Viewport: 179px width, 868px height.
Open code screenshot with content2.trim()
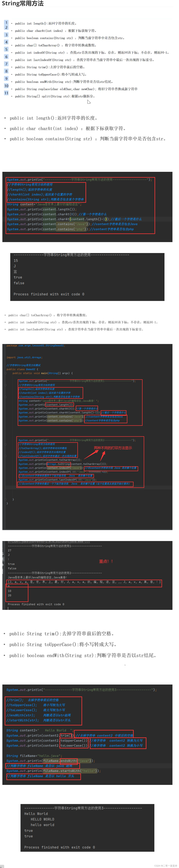pyautogui.click(x=87, y=735)
